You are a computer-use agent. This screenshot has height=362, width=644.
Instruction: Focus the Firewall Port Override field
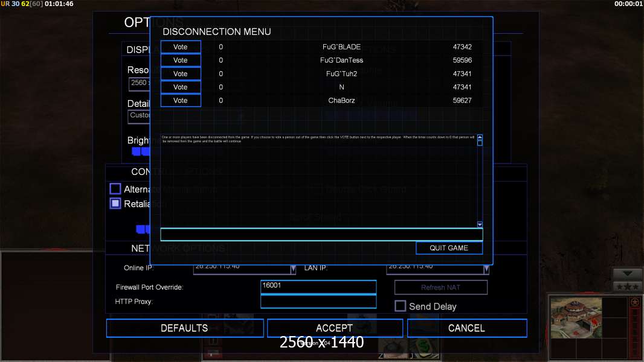click(x=318, y=287)
